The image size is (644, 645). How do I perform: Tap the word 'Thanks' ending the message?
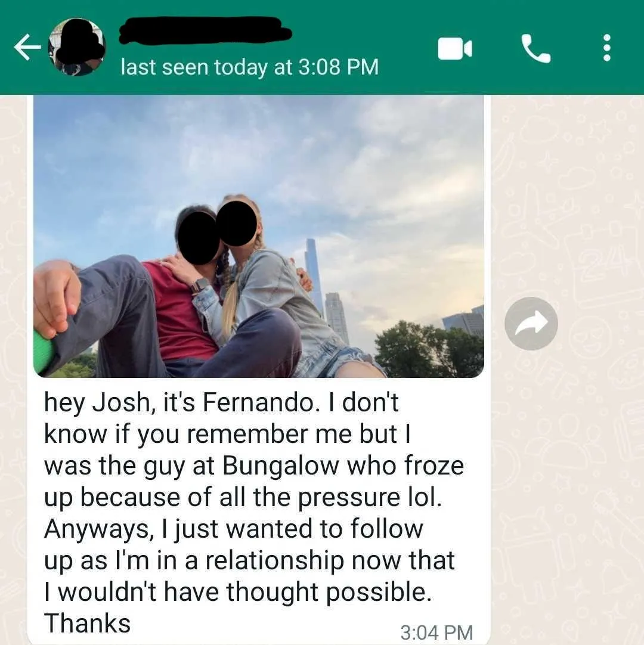click(x=87, y=623)
